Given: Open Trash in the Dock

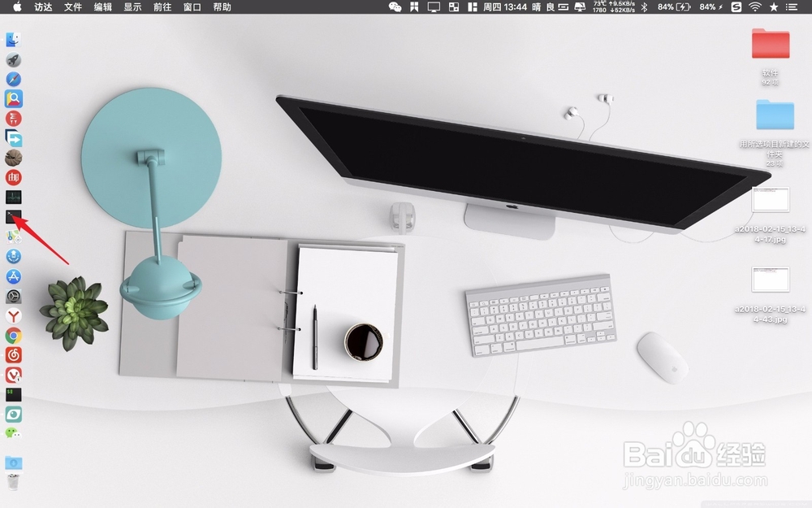Looking at the screenshot, I should 14,482.
